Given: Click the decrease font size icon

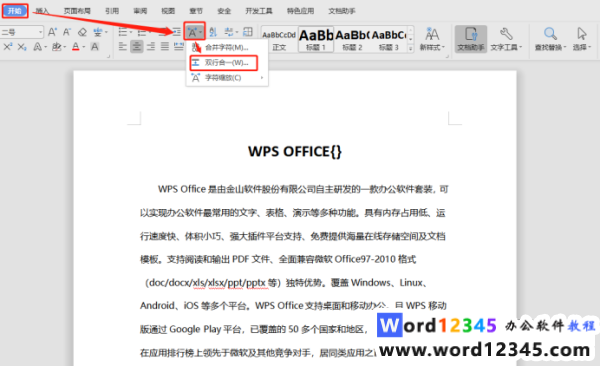Looking at the screenshot, I should 67,32.
